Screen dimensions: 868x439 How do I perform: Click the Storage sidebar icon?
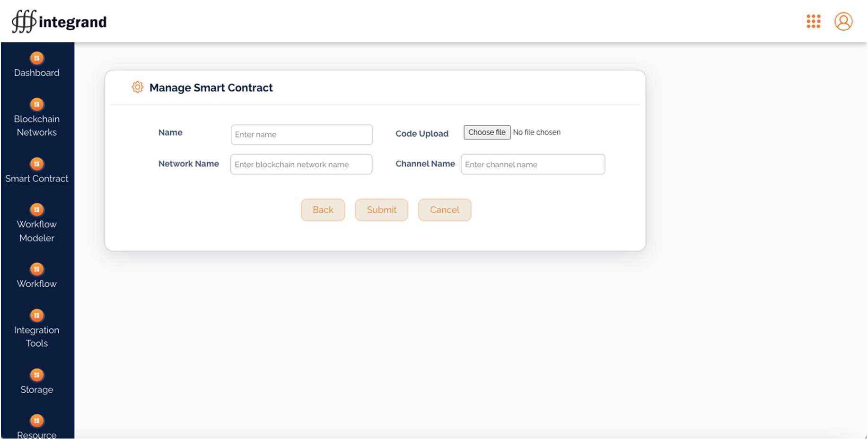point(37,375)
